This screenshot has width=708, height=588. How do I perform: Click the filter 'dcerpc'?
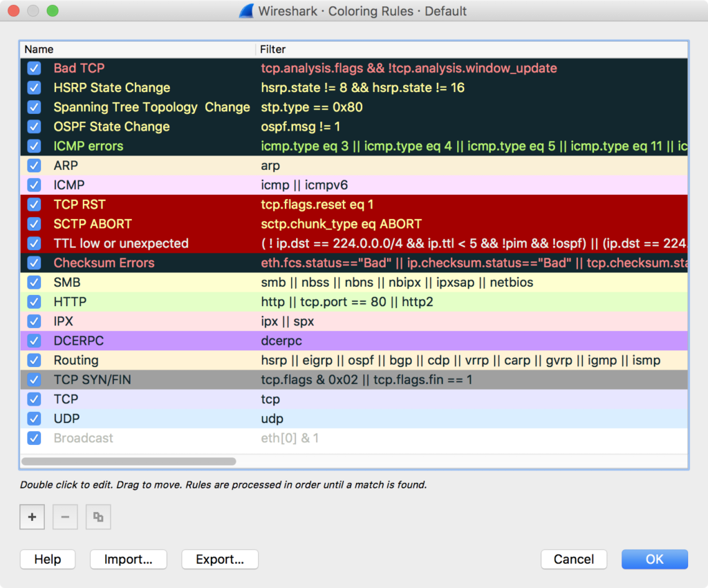coord(281,341)
